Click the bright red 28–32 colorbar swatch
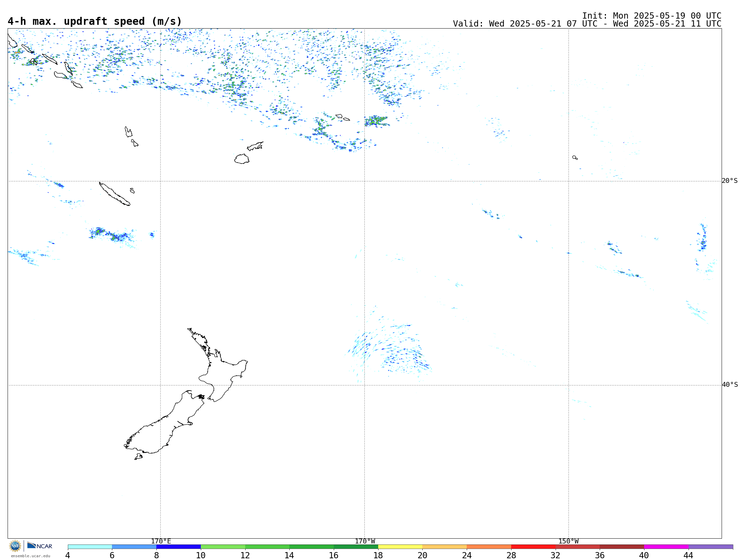Viewport: 744px width, 560px height. 533,547
